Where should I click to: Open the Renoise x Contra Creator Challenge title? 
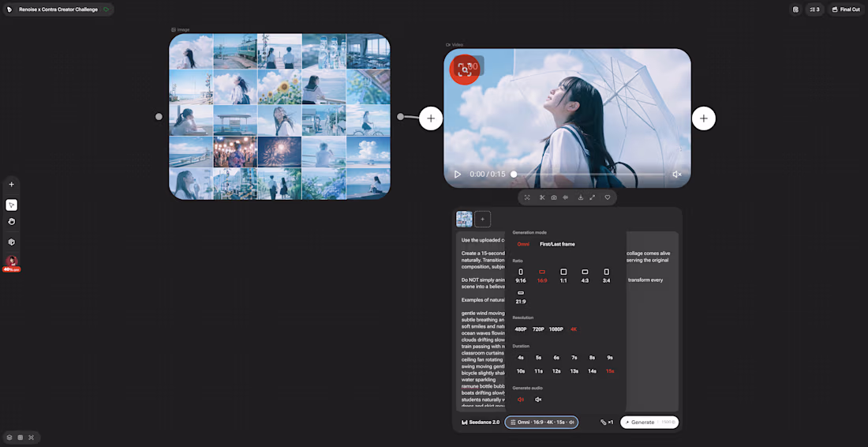(58, 9)
